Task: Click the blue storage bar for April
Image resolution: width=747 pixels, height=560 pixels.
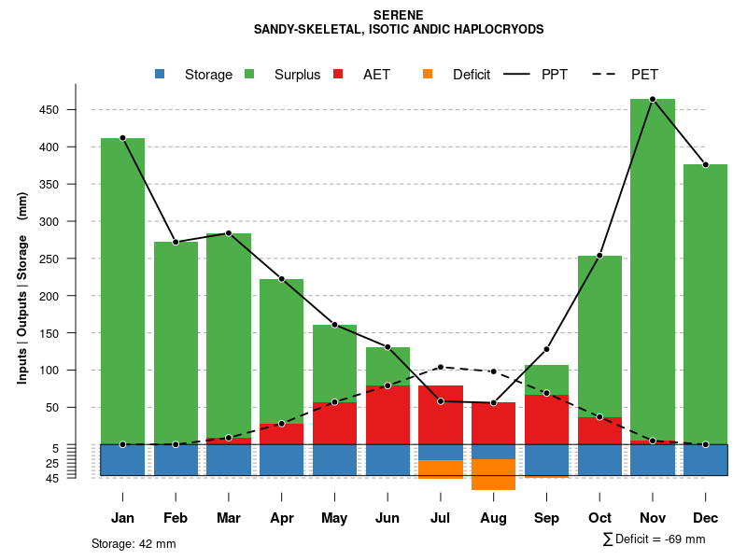Action: 281,459
